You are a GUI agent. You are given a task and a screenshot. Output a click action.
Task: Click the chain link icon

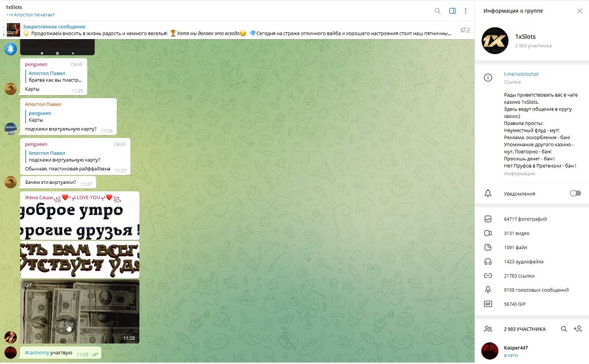tap(488, 276)
